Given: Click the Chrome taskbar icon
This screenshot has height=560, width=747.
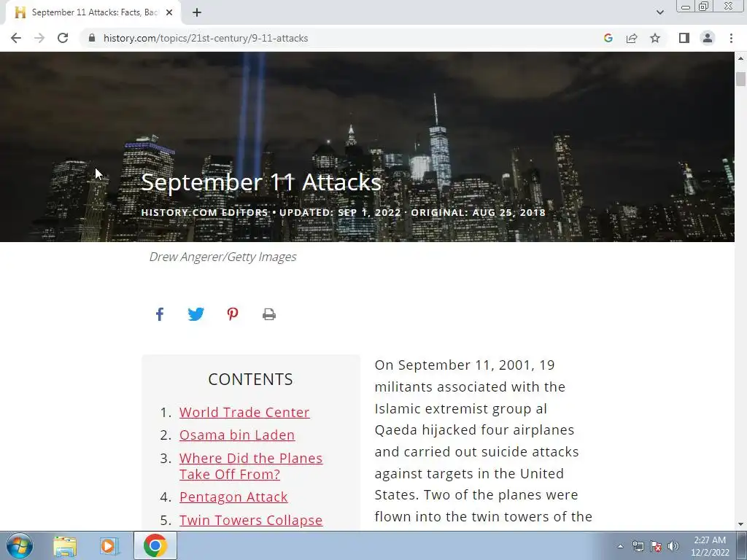Looking at the screenshot, I should point(155,545).
